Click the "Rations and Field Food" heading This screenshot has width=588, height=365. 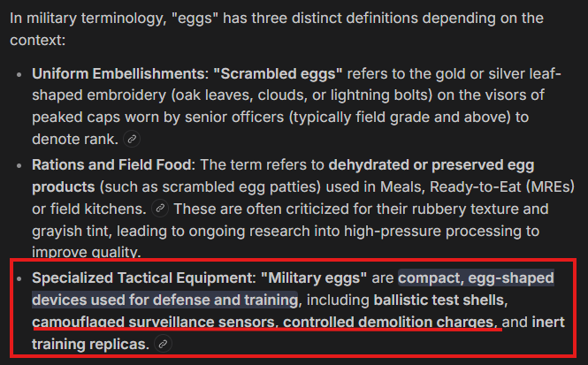point(113,165)
